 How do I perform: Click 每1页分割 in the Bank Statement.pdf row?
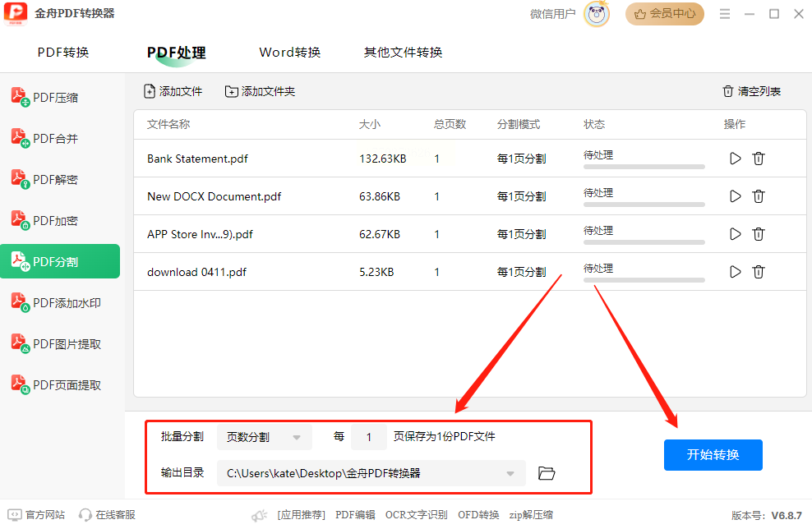[522, 159]
